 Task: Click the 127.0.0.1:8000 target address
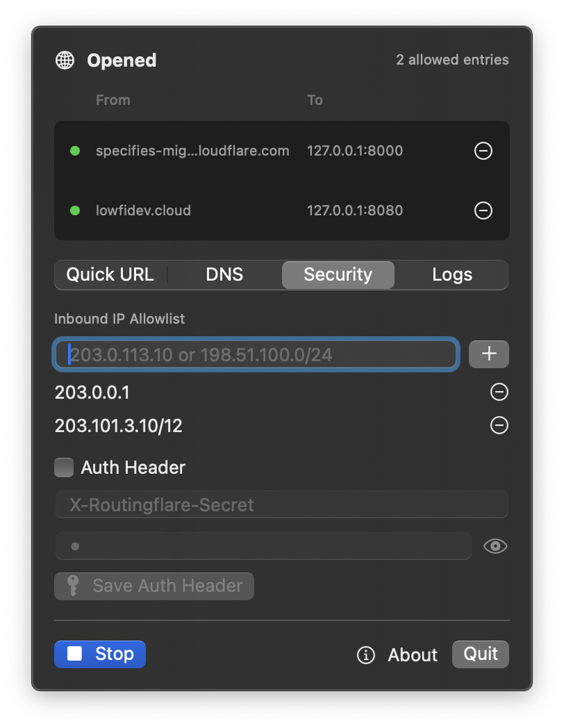[x=355, y=151]
